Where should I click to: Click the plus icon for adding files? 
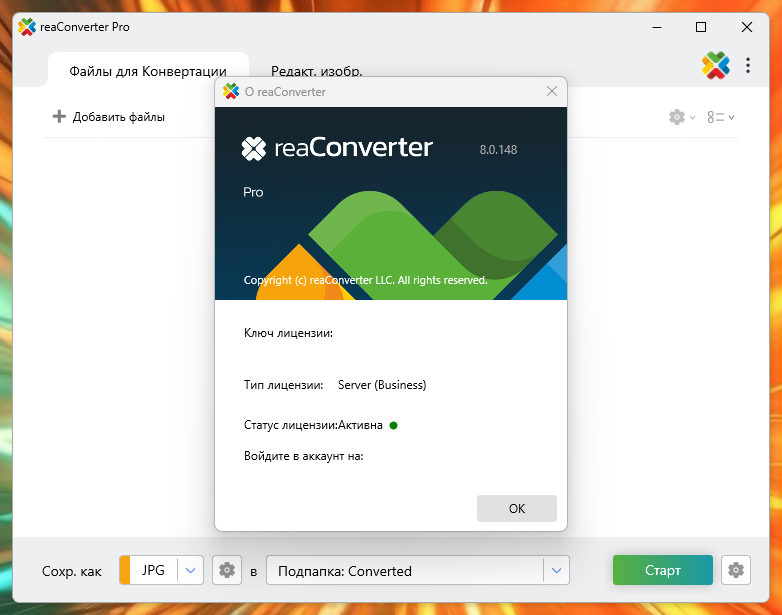tap(59, 117)
